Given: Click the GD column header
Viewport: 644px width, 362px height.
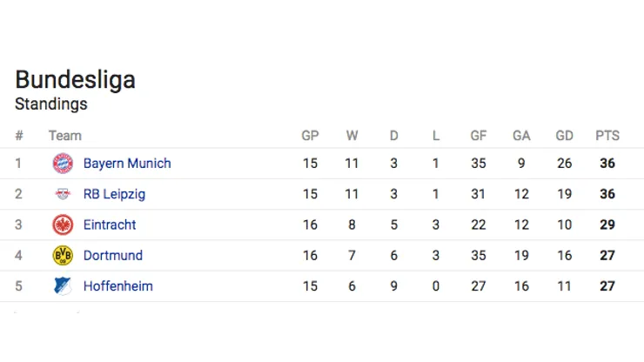Looking at the screenshot, I should pos(565,136).
